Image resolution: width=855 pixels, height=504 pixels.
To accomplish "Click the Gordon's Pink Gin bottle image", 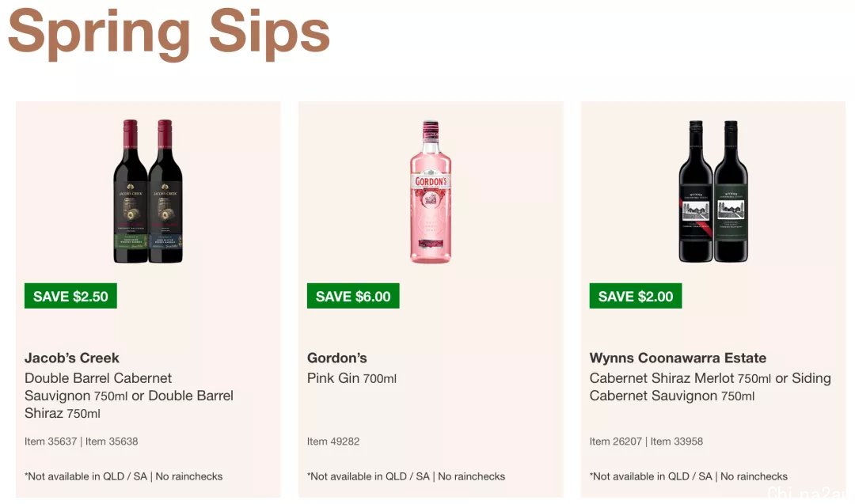I will 431,191.
